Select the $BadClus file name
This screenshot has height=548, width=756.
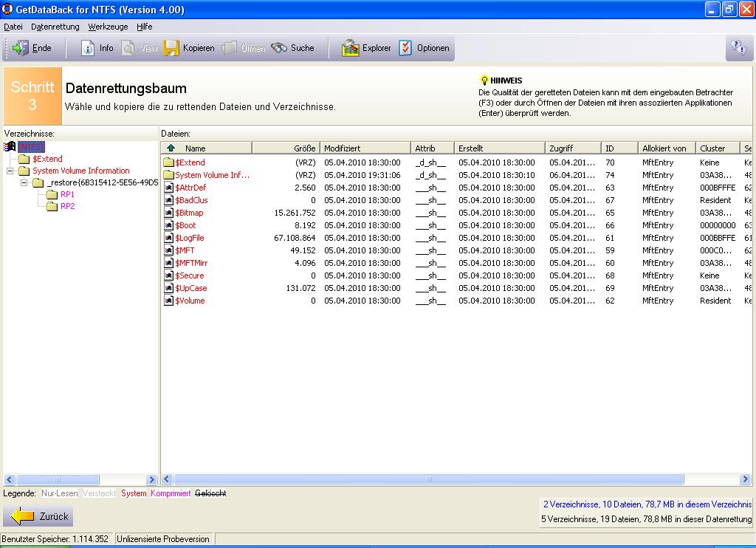click(x=191, y=200)
